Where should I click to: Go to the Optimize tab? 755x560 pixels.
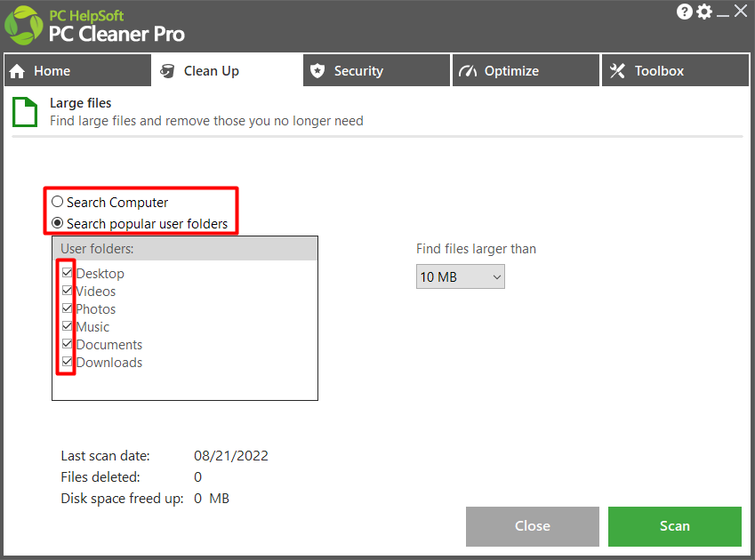[x=526, y=71]
